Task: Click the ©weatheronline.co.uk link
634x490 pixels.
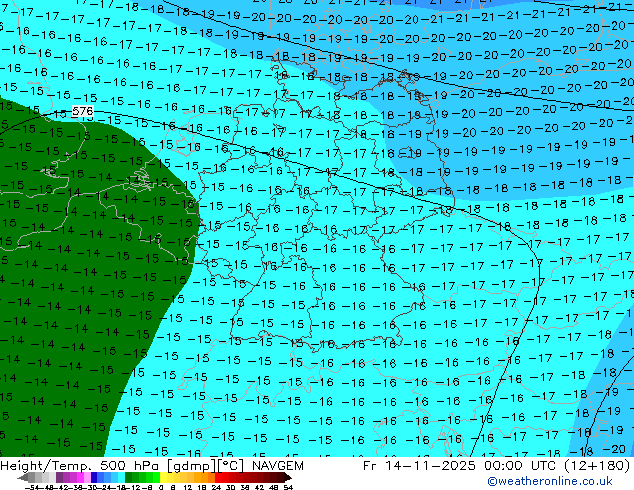Action: pos(550,481)
